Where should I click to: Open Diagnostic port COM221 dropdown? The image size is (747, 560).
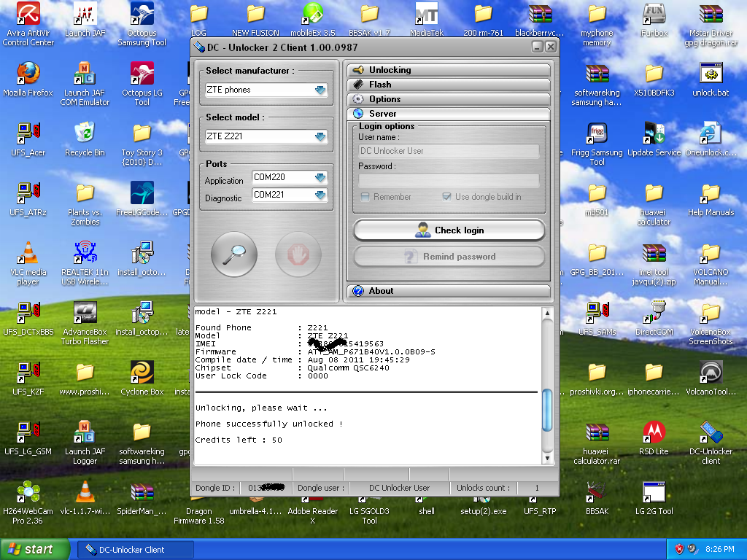click(x=290, y=195)
